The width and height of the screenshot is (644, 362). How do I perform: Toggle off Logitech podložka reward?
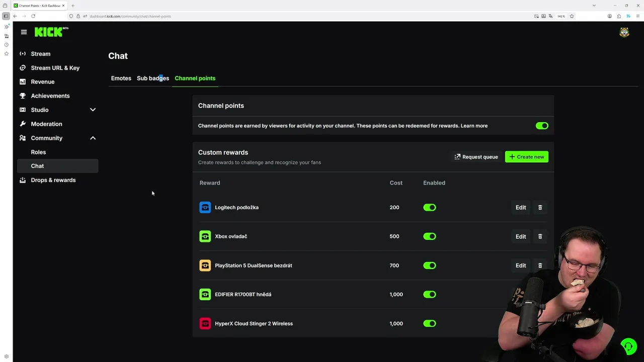(430, 207)
